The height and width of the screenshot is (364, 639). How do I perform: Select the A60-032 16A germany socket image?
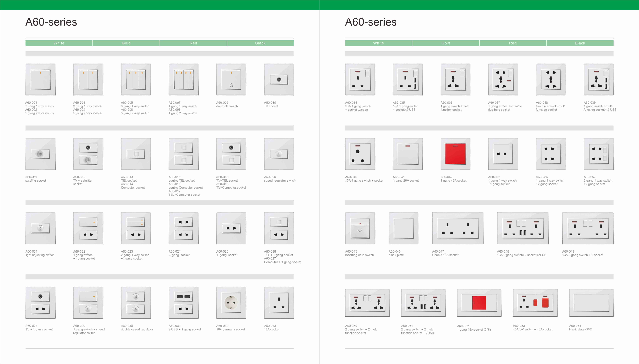(231, 303)
